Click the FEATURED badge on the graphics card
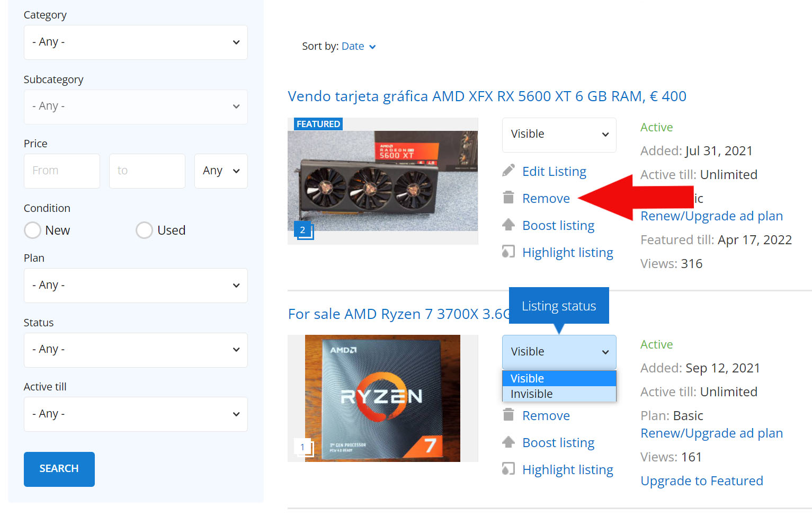Image resolution: width=812 pixels, height=516 pixels. (x=318, y=123)
